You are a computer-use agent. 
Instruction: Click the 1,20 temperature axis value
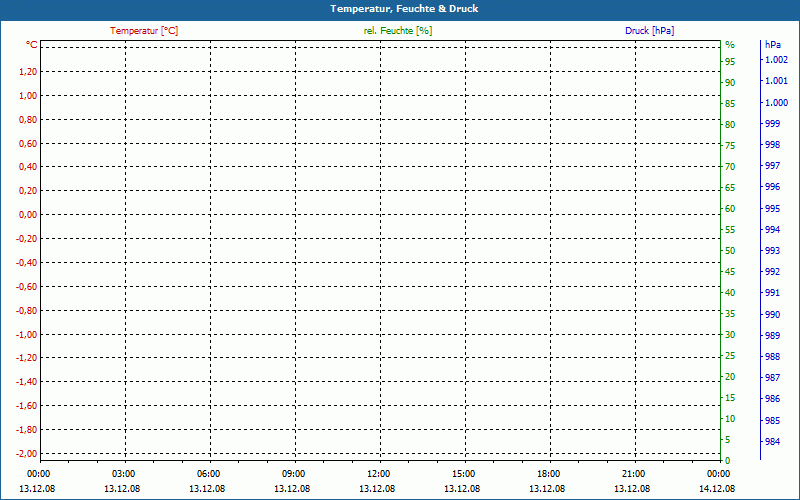point(28,72)
